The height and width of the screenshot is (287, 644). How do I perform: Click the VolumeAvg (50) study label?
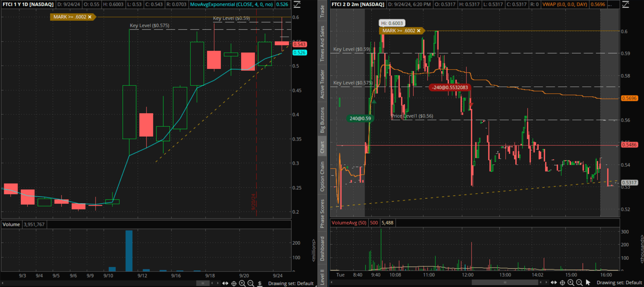(349, 223)
